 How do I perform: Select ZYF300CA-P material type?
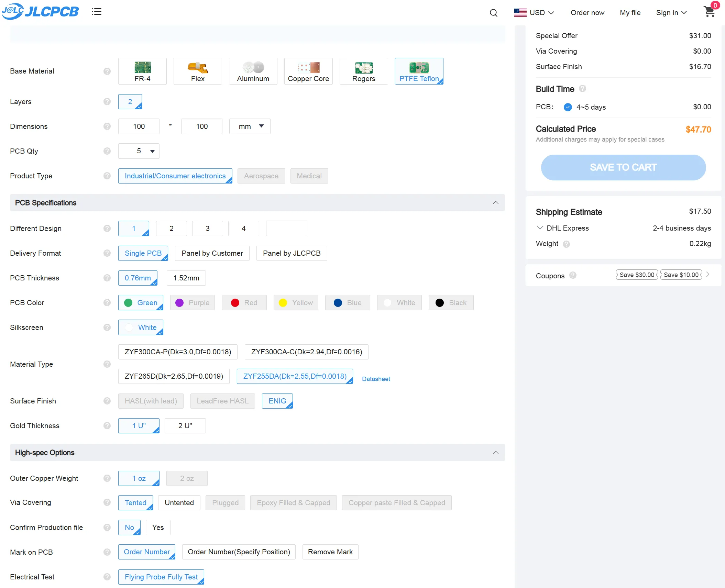coord(178,352)
